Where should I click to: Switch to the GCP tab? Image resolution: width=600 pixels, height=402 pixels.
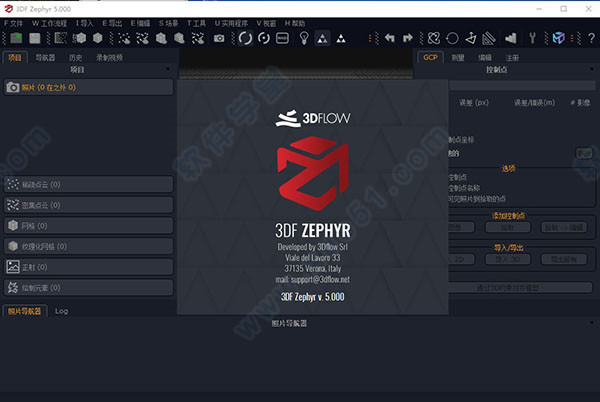coord(430,57)
